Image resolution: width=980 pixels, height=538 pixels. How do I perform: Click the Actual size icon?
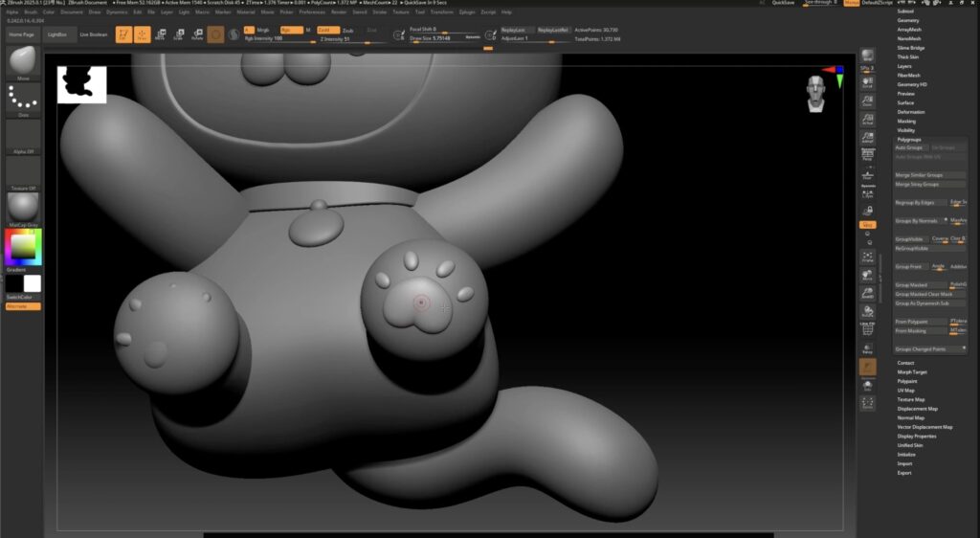click(867, 120)
